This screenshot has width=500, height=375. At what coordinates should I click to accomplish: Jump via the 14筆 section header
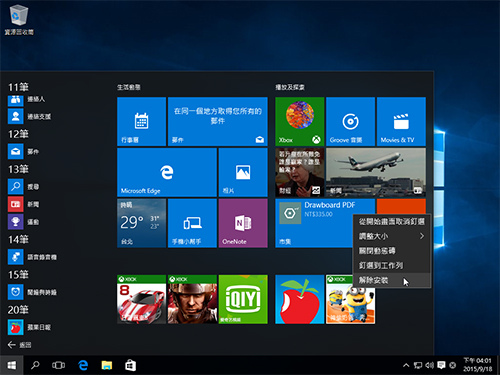(x=18, y=239)
